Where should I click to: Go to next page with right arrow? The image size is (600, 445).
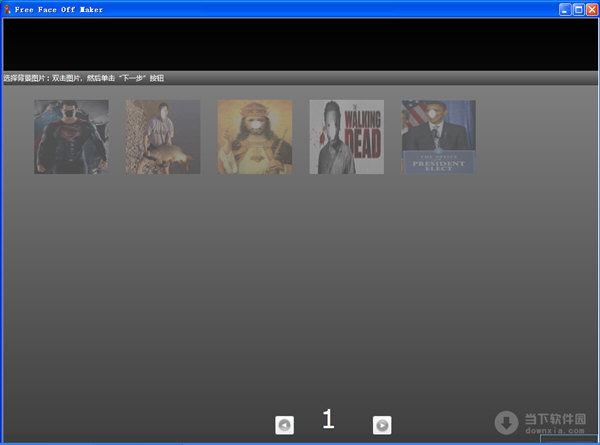382,425
